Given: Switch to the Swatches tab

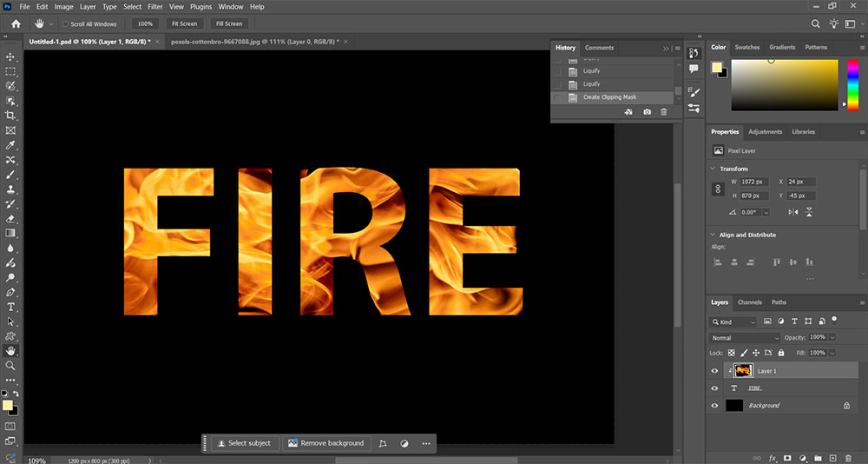Looking at the screenshot, I should (746, 47).
